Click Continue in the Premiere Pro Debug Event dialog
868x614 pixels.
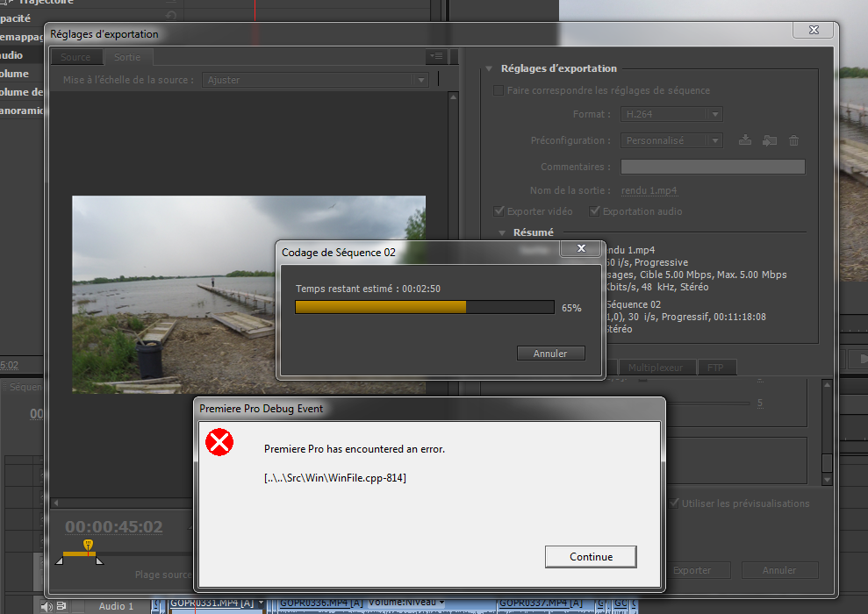coord(591,556)
